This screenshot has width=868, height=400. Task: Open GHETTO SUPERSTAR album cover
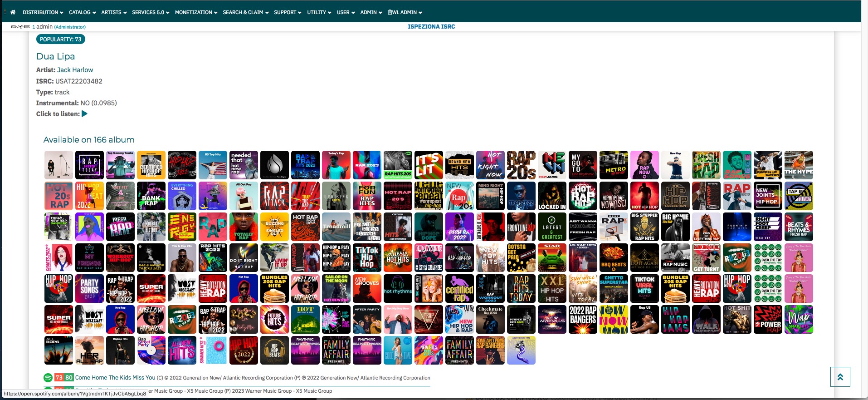[x=614, y=288]
